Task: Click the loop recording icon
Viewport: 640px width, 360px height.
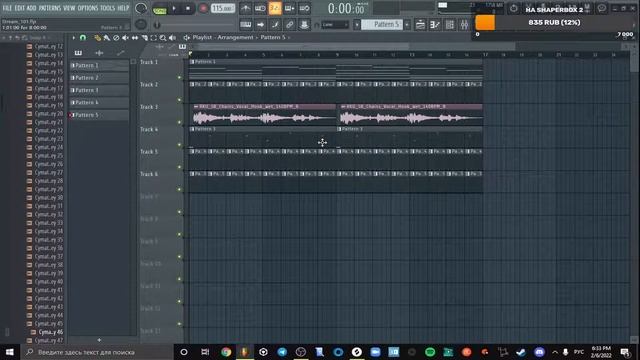Action: click(x=304, y=8)
